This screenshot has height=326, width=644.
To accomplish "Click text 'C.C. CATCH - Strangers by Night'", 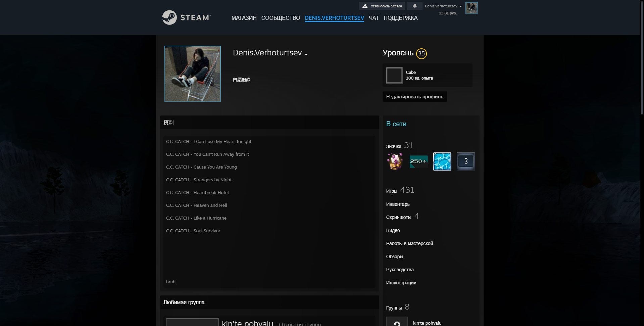I will tap(199, 180).
